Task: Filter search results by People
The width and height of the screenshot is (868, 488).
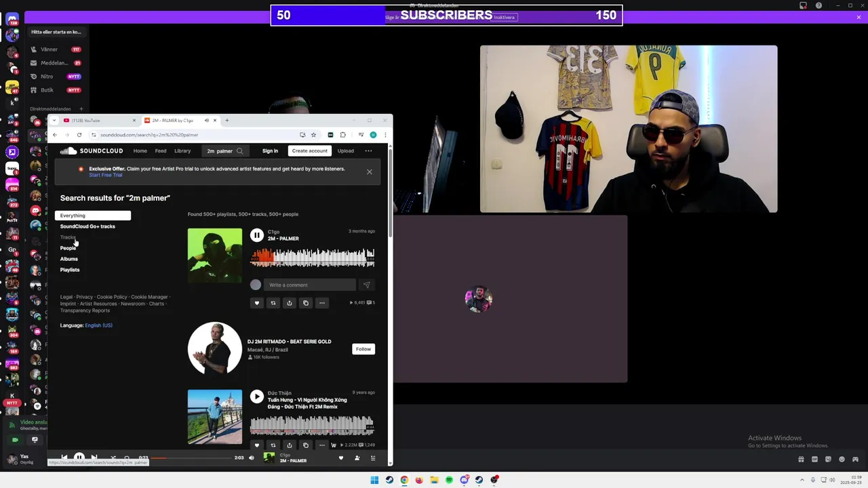Action: 68,248
